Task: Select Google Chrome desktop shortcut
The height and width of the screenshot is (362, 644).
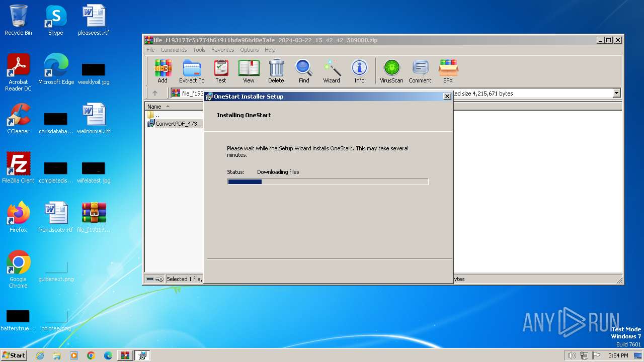Action: pyautogui.click(x=18, y=269)
